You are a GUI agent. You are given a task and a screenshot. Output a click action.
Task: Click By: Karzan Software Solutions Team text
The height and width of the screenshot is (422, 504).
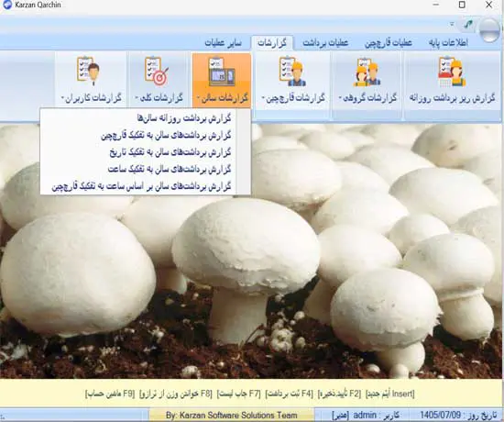point(232,416)
